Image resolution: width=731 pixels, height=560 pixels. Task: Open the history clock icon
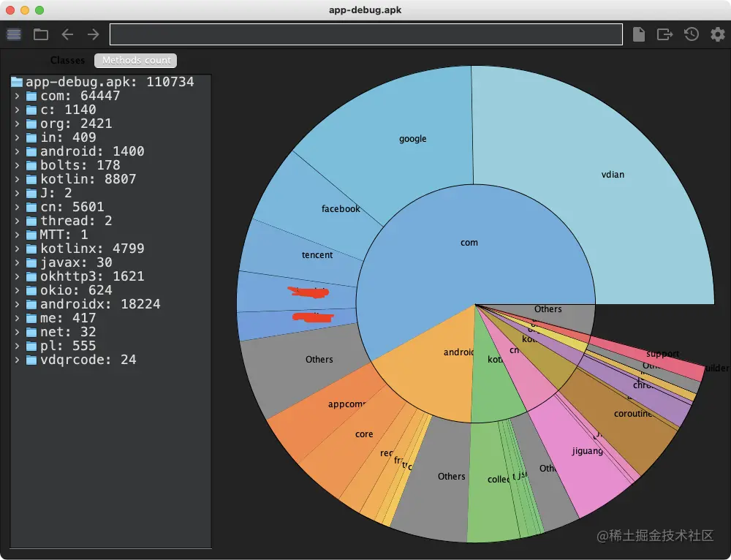coord(692,34)
